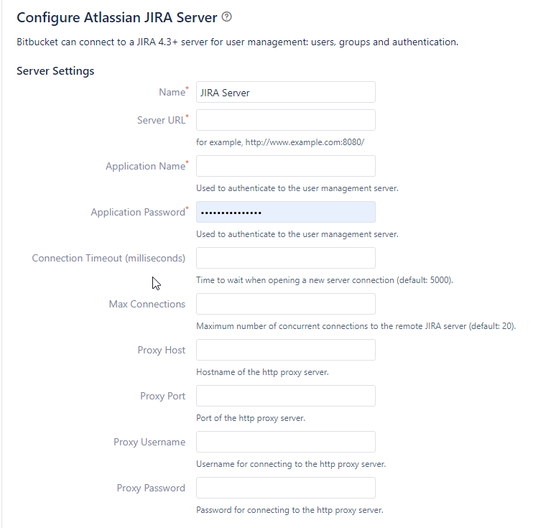The width and height of the screenshot is (556, 528).
Task: Click the 'Connection Timeout (milliseconds)' label
Action: coord(109,258)
